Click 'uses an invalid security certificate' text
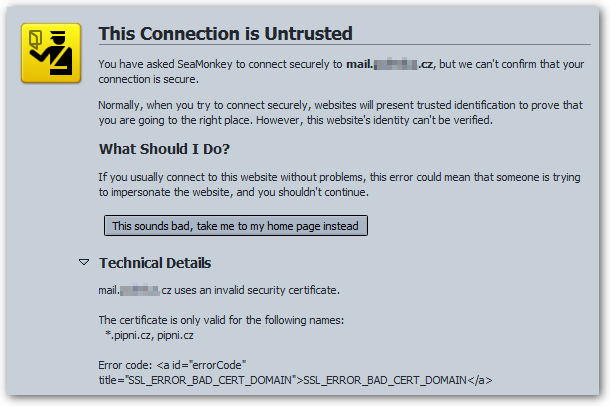This screenshot has width=610, height=406. pyautogui.click(x=257, y=290)
